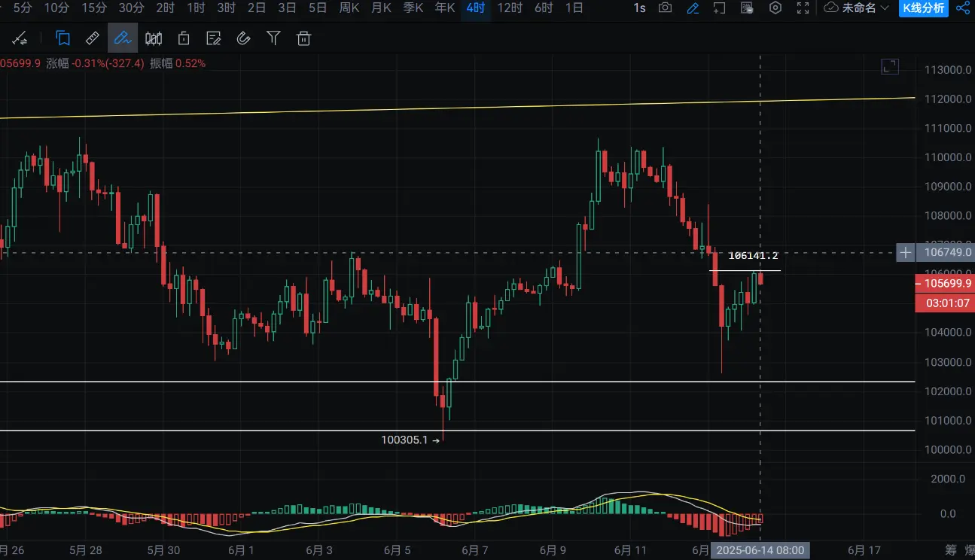Viewport: 975px width, 560px height.
Task: Switch to 年K timeframe
Action: [x=445, y=8]
